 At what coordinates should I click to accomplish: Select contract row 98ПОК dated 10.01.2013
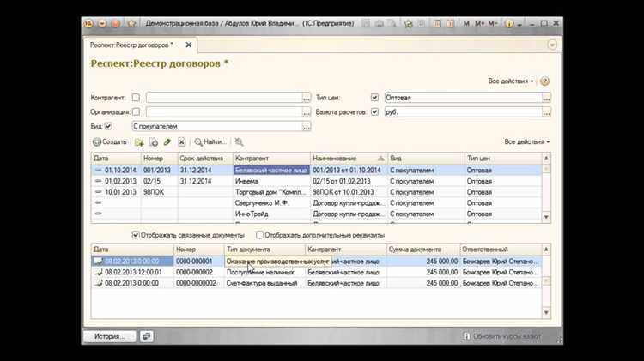click(316, 192)
